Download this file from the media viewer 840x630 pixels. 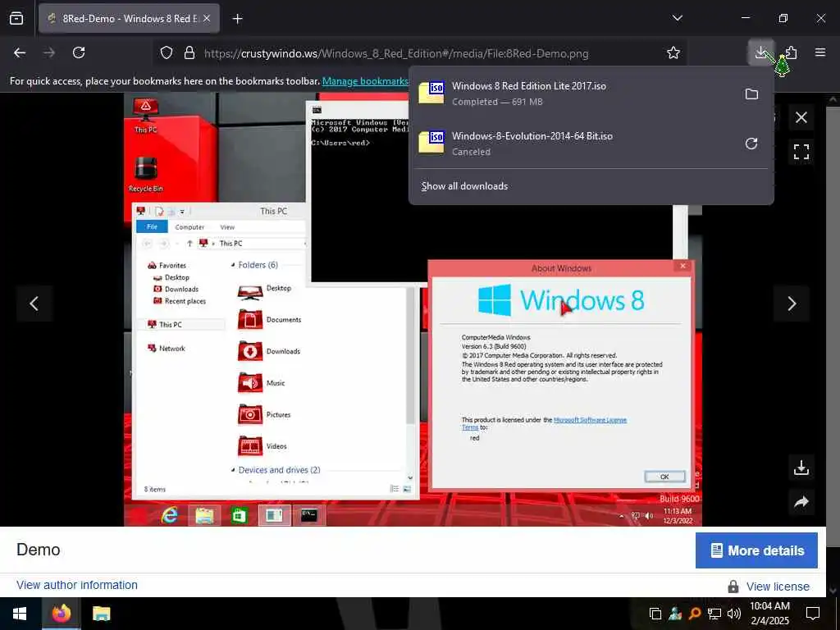pos(801,468)
